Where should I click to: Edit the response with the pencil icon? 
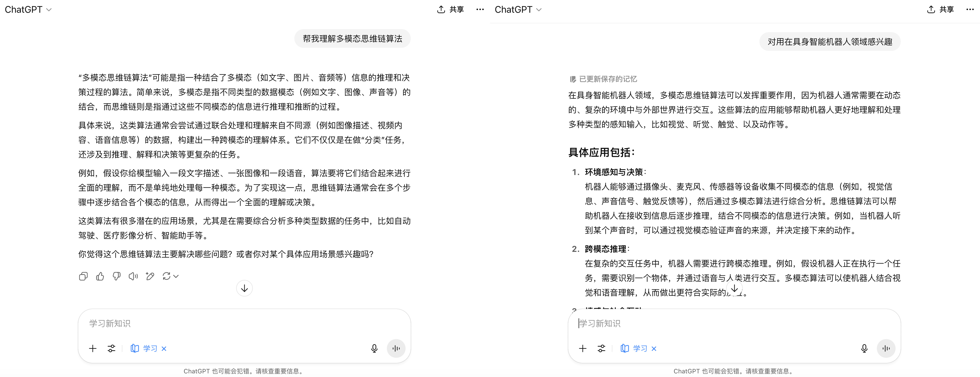[x=150, y=276]
